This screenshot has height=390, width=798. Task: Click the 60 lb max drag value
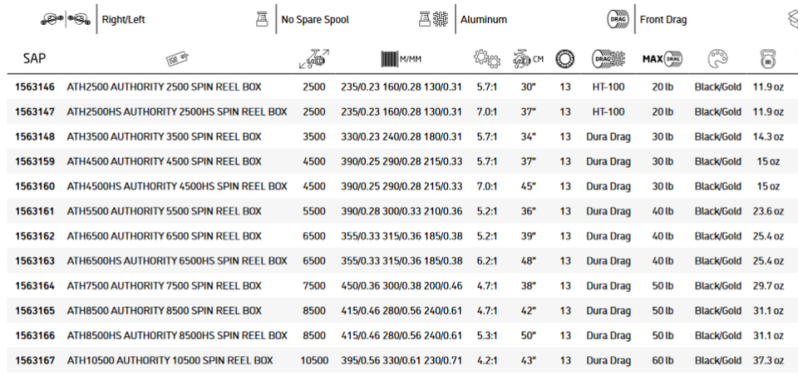[x=662, y=360]
